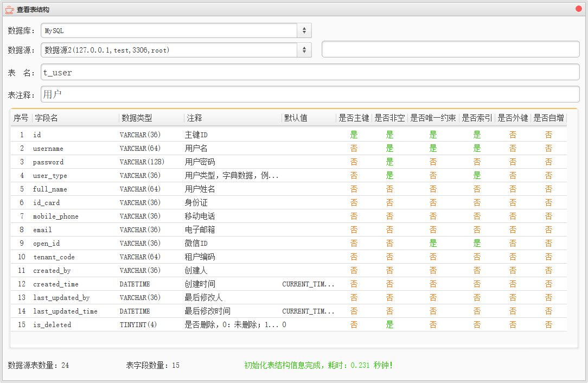Click the 是否非空 column header
588x383 pixels.
coord(389,118)
